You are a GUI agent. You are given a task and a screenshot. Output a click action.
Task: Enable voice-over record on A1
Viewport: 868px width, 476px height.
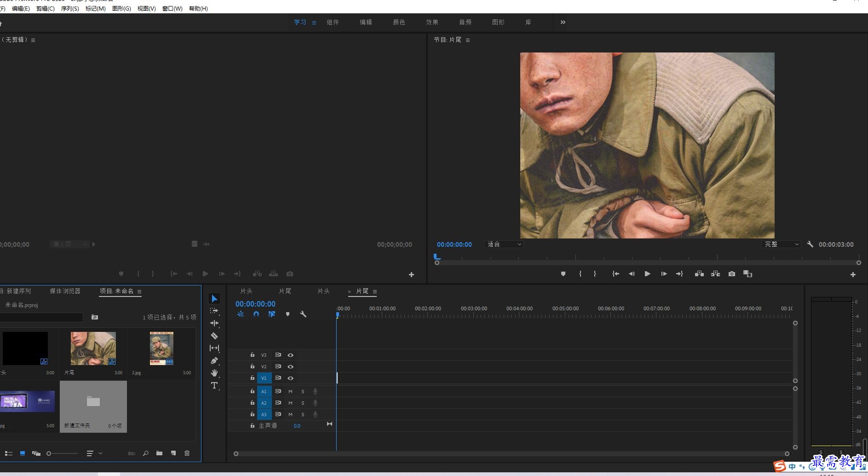(315, 391)
